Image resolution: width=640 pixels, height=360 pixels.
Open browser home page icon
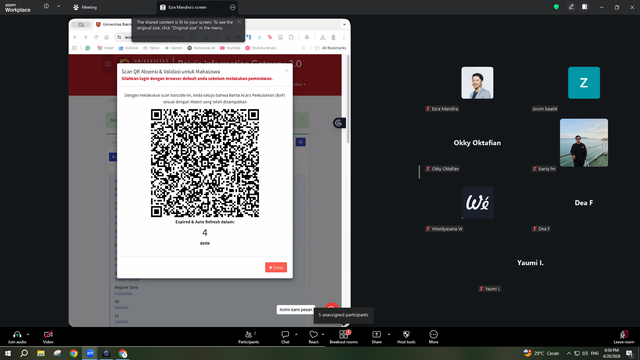pyautogui.click(x=107, y=37)
